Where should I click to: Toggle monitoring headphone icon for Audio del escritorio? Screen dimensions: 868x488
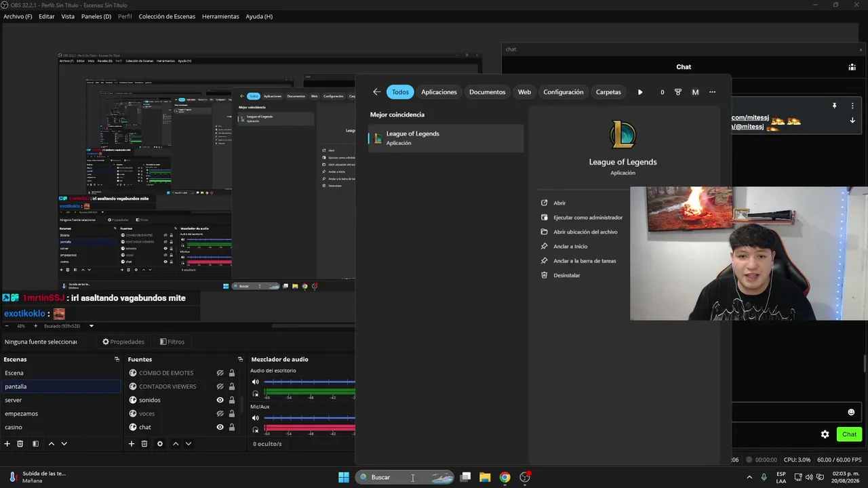(256, 393)
